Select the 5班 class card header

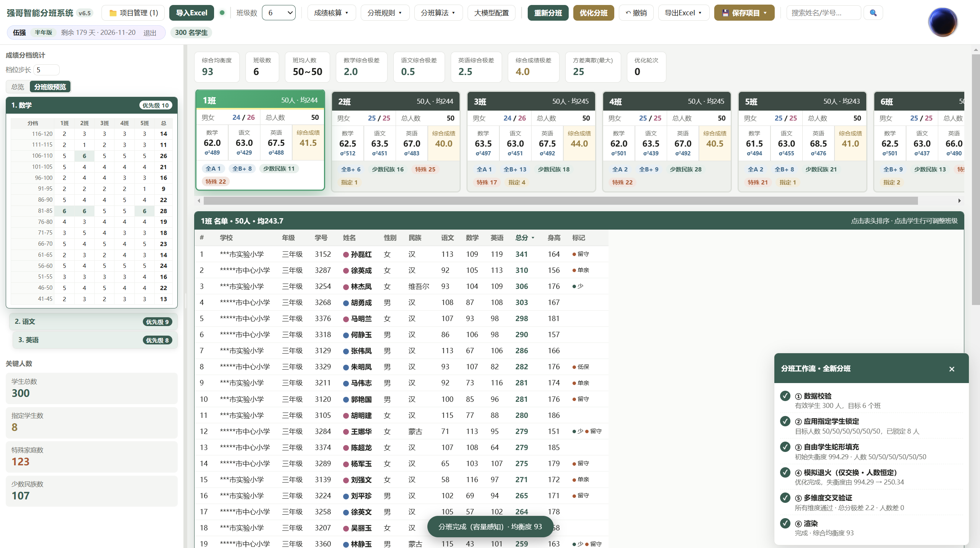[802, 101]
